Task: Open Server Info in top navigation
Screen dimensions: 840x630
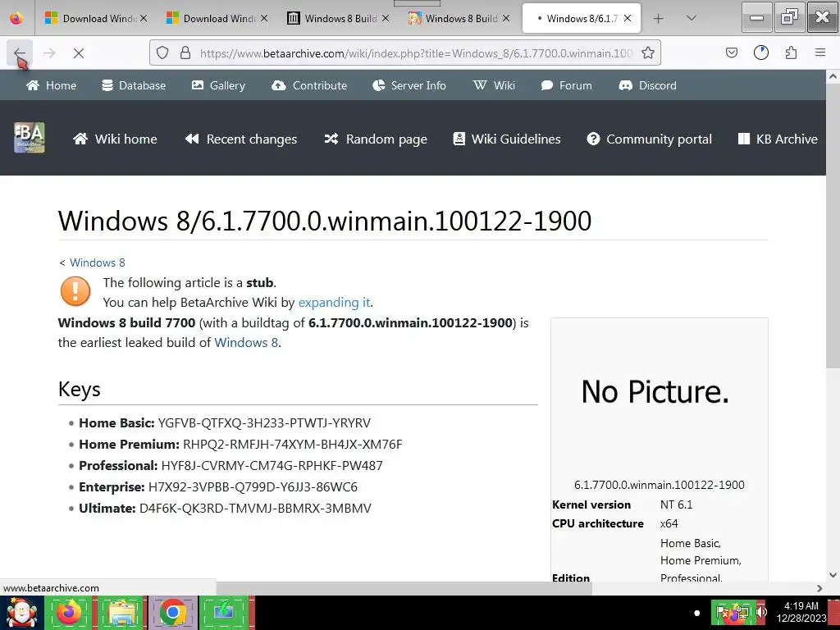Action: pyautogui.click(x=409, y=85)
